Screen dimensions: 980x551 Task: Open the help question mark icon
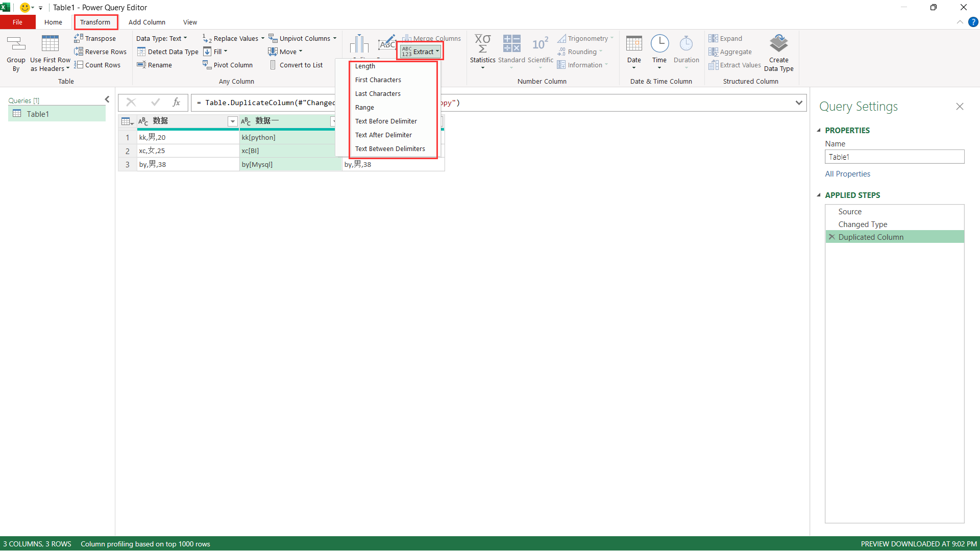973,22
